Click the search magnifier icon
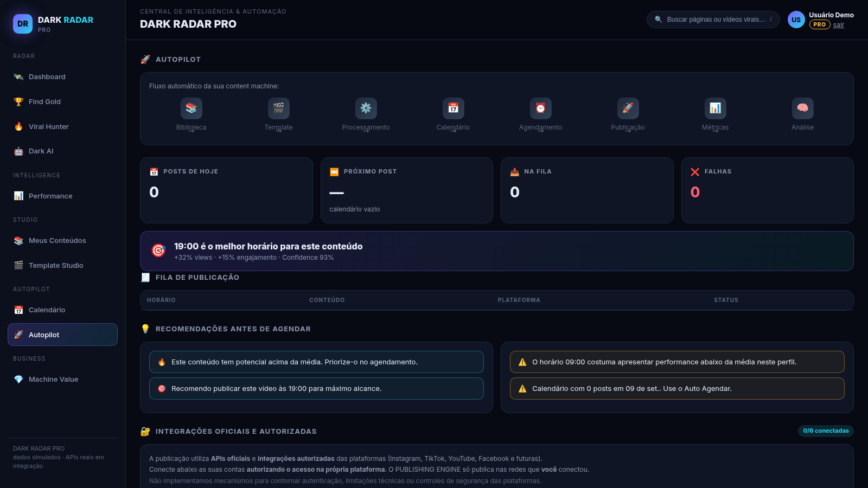The height and width of the screenshot is (488, 868). coord(659,20)
